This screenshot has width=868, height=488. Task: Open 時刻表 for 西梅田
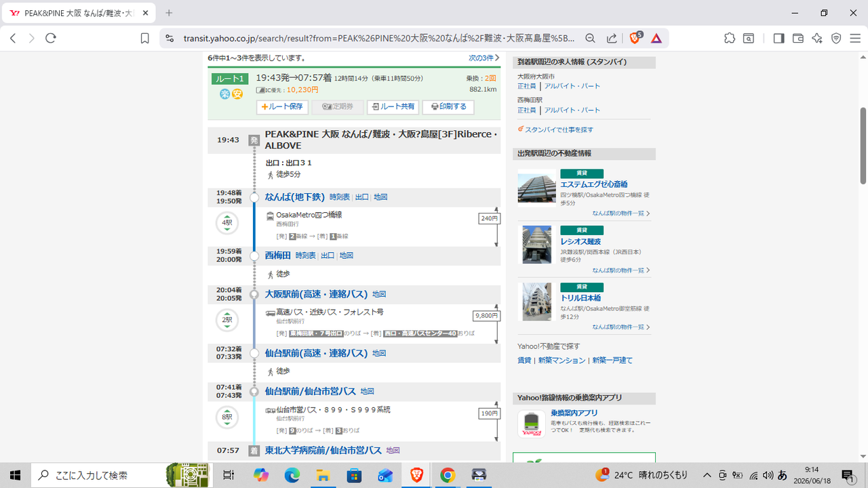click(306, 256)
